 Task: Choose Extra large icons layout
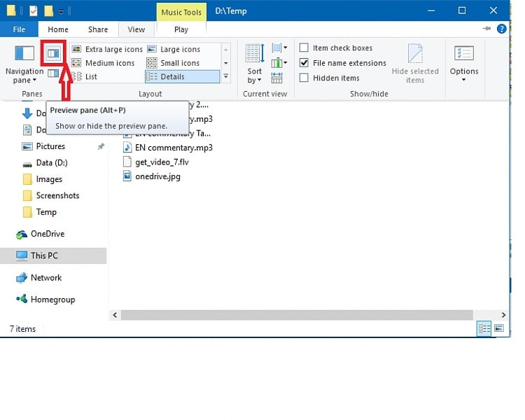click(x=108, y=49)
